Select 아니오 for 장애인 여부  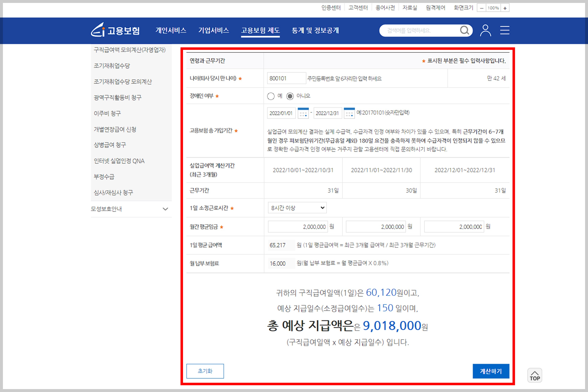[290, 96]
